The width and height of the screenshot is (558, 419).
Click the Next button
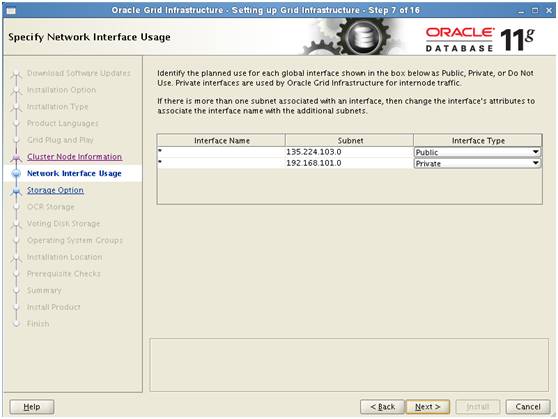coord(428,407)
